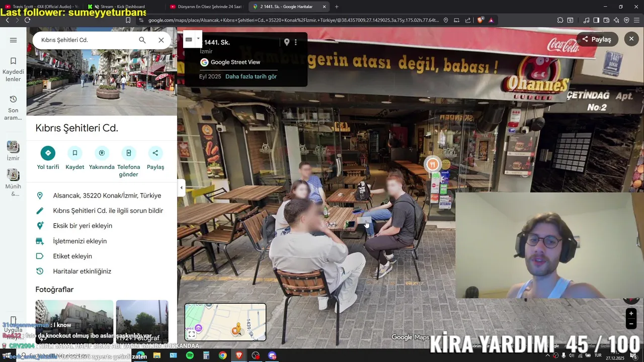Image resolution: width=644 pixels, height=362 pixels.
Task: Switch to the Dünyanın En Obez Şehrinde tab
Action: [x=206, y=7]
